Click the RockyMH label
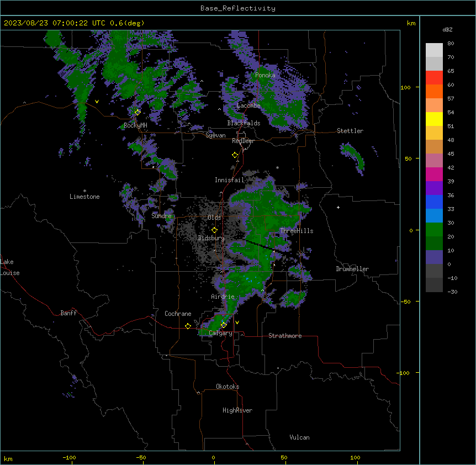The image size is (476, 465). (x=135, y=125)
